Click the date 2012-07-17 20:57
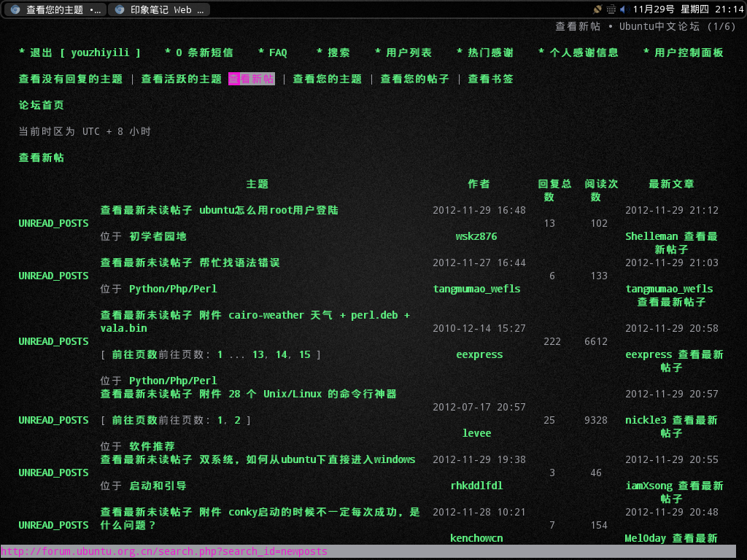This screenshot has width=747, height=560. 479,408
